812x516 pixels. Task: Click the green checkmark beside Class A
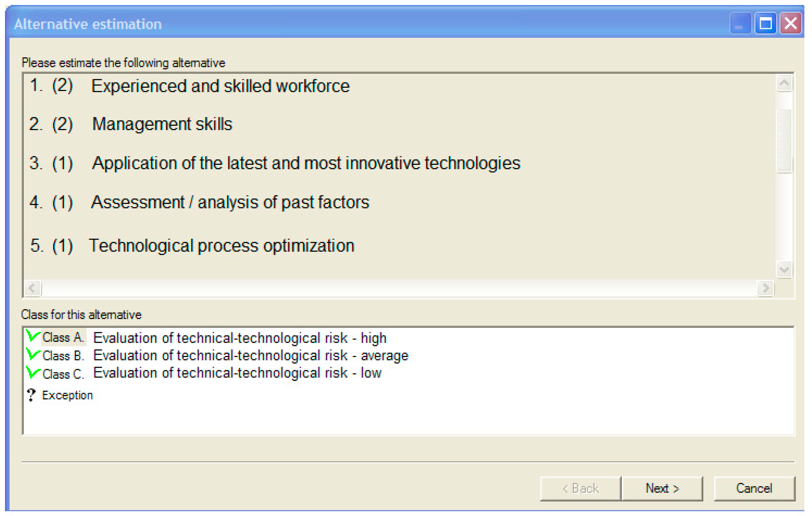coord(33,336)
